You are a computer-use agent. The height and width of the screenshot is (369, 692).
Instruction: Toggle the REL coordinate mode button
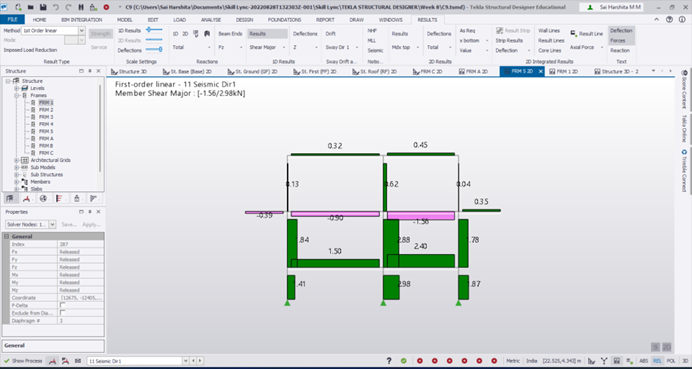[658, 361]
